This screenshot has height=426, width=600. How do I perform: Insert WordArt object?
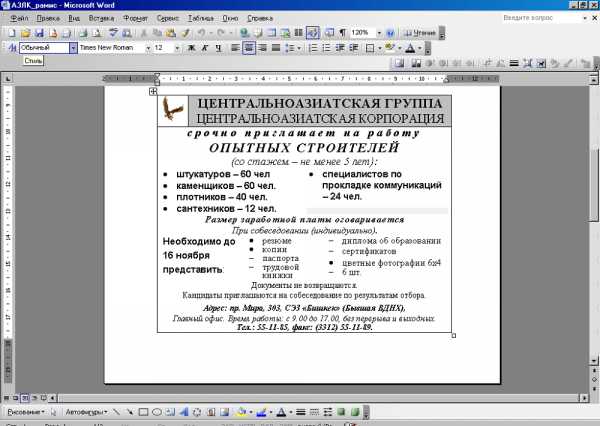pyautogui.click(x=184, y=412)
